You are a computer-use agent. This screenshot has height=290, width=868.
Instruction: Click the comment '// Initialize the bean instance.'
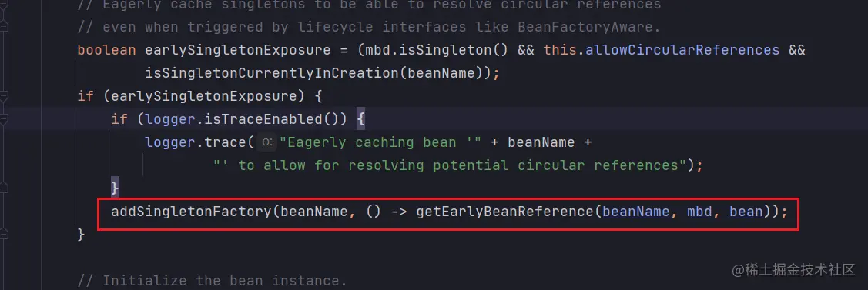point(213,281)
